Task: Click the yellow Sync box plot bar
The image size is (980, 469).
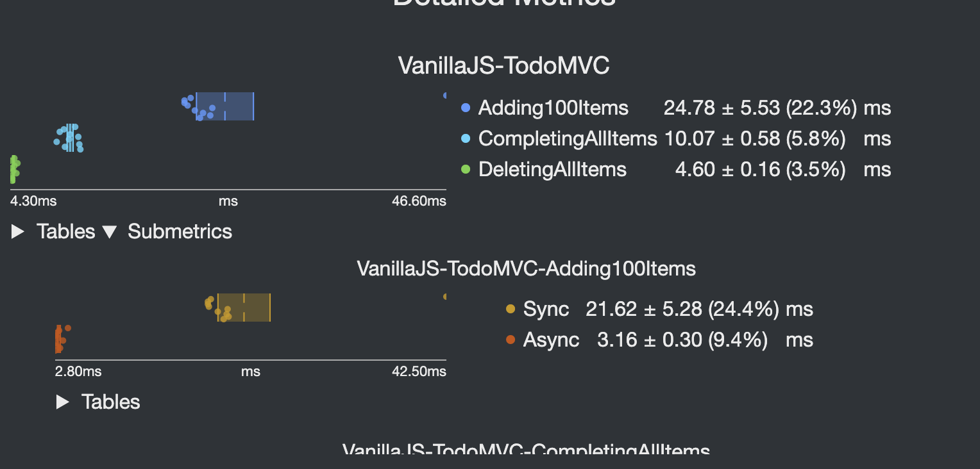Action: [244, 308]
